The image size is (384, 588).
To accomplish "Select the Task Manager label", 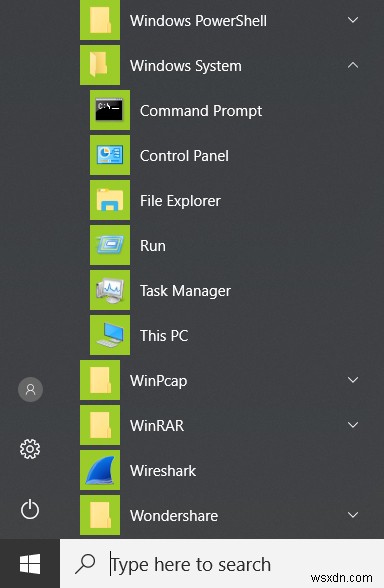I will (185, 291).
